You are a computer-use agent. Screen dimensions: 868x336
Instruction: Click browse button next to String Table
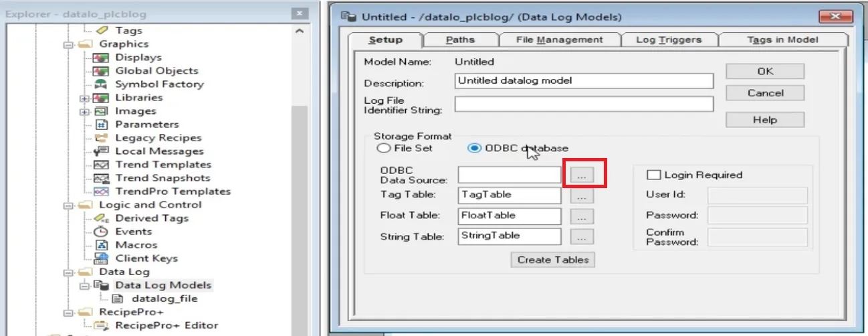[582, 237]
